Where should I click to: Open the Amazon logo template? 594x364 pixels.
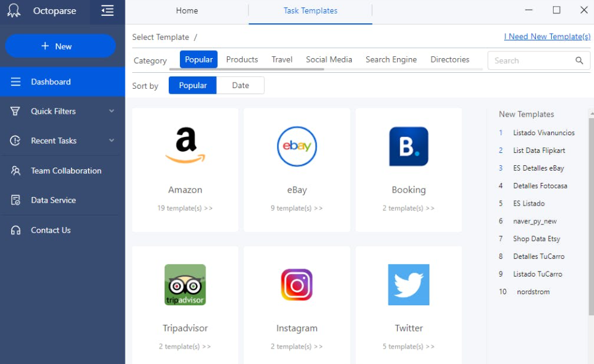point(185,145)
